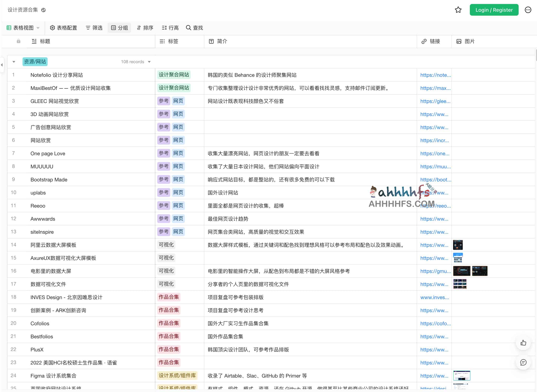The height and width of the screenshot is (392, 537).
Task: Click the thumbs-up like icon
Action: (523, 343)
